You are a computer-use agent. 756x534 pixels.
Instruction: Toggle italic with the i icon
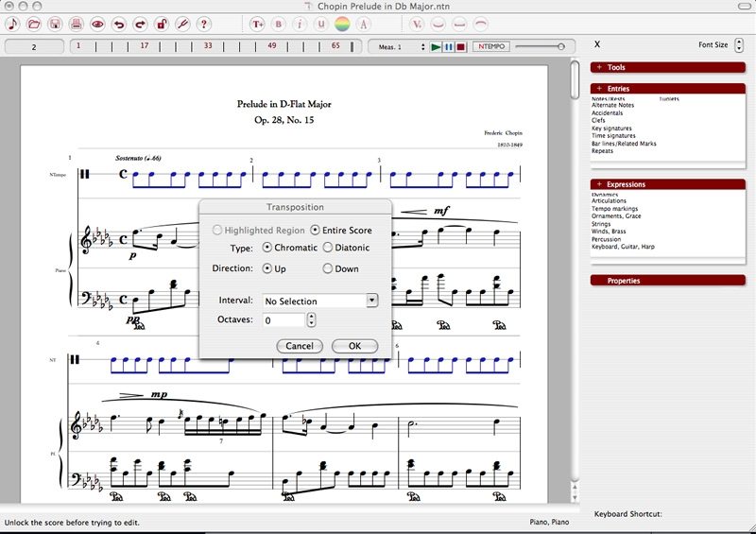300,25
